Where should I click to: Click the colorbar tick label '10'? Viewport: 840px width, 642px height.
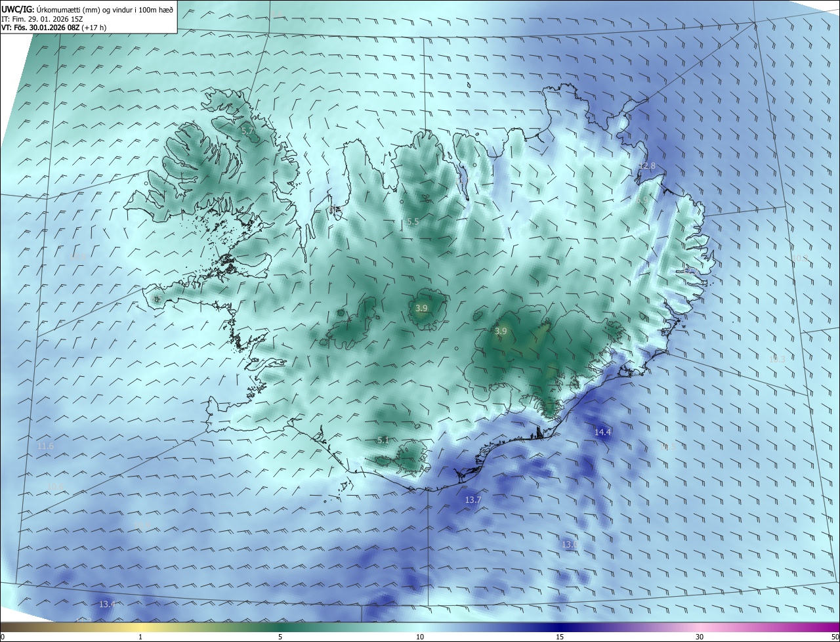pyautogui.click(x=420, y=637)
